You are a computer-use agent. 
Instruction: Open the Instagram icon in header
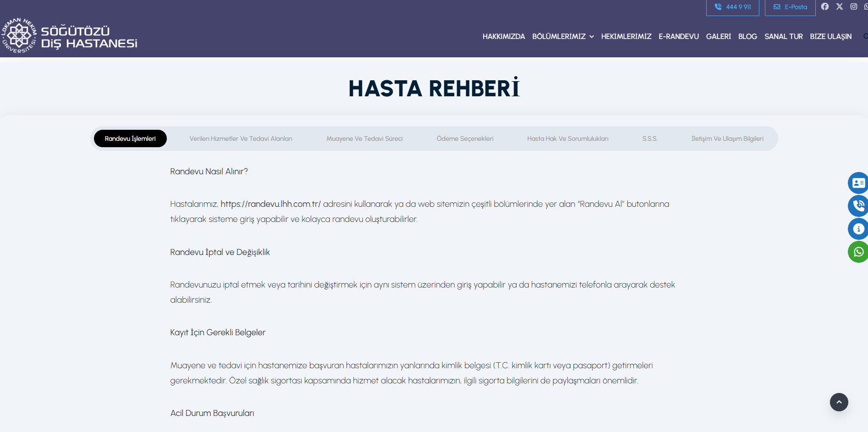(853, 6)
